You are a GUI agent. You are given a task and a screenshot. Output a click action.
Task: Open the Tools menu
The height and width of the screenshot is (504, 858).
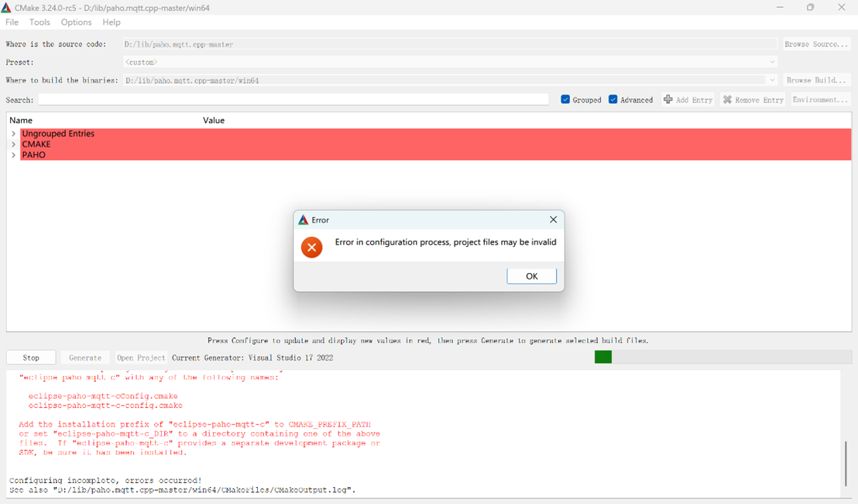point(39,22)
